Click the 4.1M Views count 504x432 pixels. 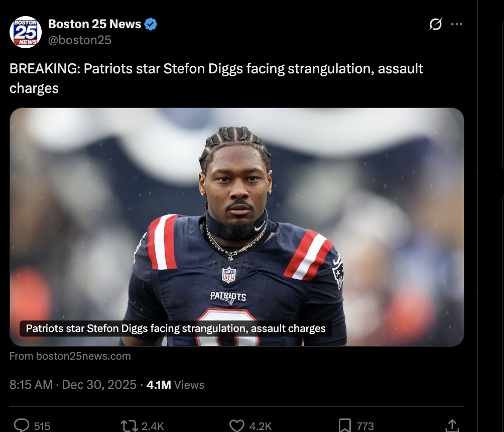175,385
